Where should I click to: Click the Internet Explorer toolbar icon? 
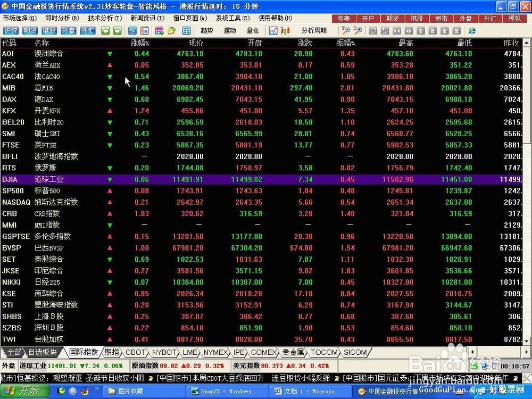pos(471,31)
